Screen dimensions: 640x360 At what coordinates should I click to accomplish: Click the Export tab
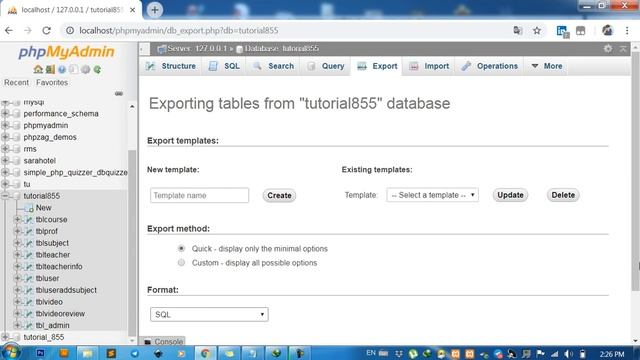pyautogui.click(x=377, y=66)
